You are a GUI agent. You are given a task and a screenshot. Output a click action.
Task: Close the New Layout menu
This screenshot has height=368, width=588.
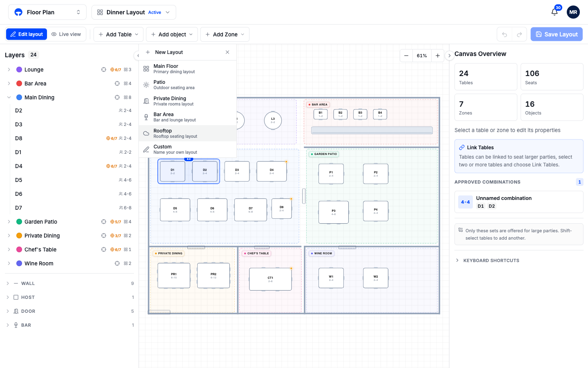coord(227,52)
